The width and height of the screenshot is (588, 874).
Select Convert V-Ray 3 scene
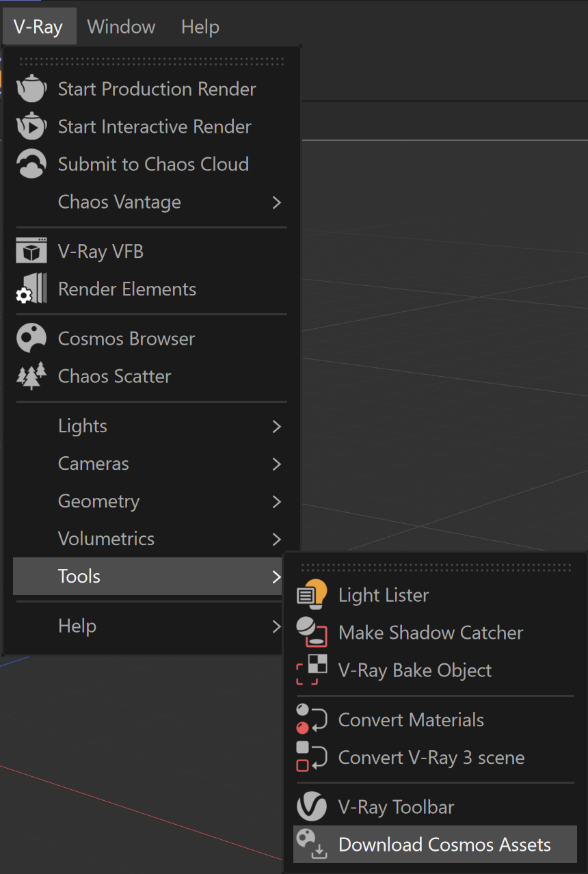[435, 757]
